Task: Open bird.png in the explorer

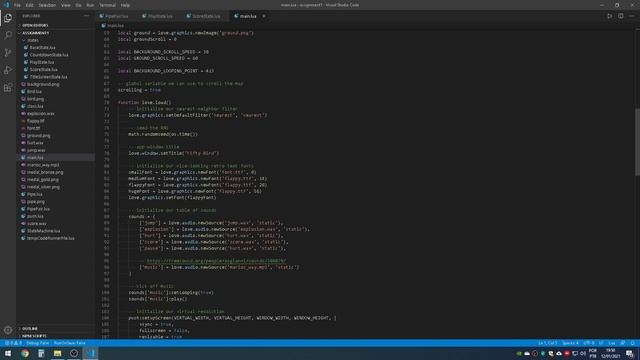Action: tap(35, 99)
